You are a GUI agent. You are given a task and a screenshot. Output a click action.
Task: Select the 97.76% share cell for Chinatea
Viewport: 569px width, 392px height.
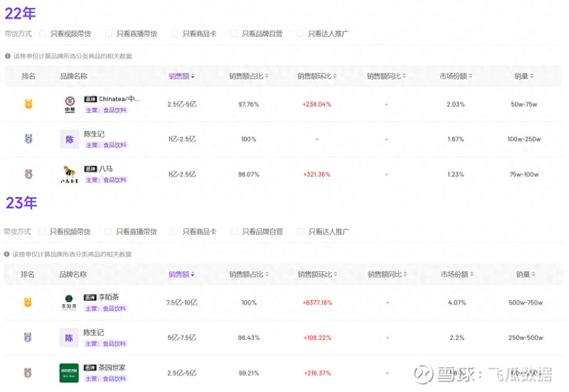pos(248,104)
